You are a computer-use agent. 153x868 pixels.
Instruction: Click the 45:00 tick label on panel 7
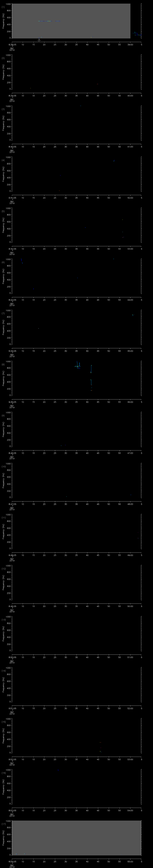130,351
